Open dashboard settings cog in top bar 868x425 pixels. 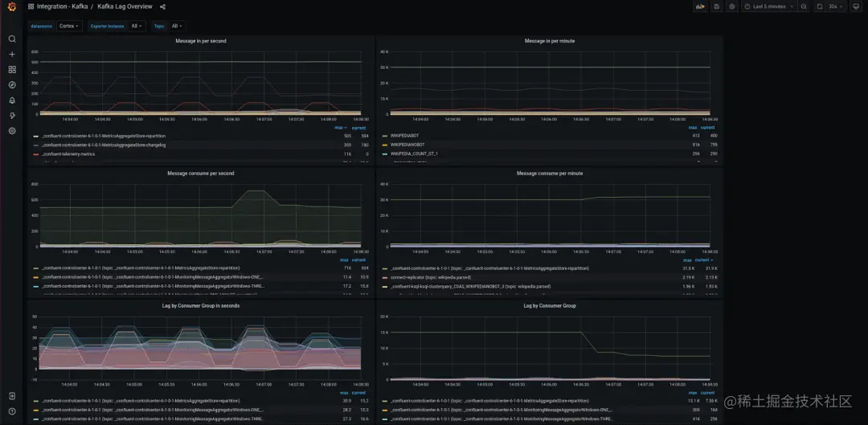732,6
